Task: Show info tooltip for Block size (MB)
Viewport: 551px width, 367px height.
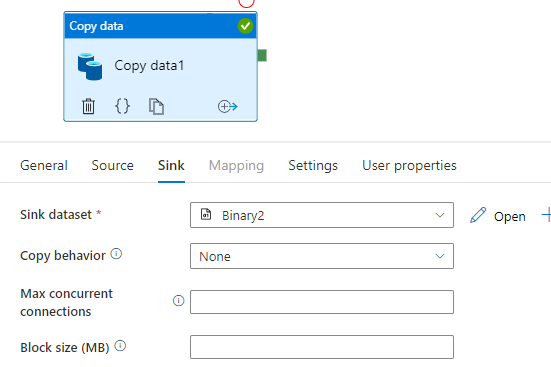Action: 121,346
